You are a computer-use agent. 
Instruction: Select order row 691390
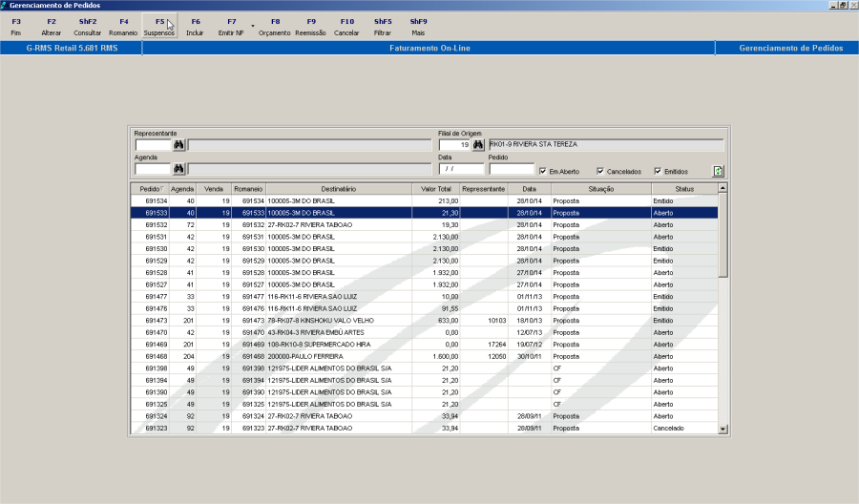click(424, 392)
